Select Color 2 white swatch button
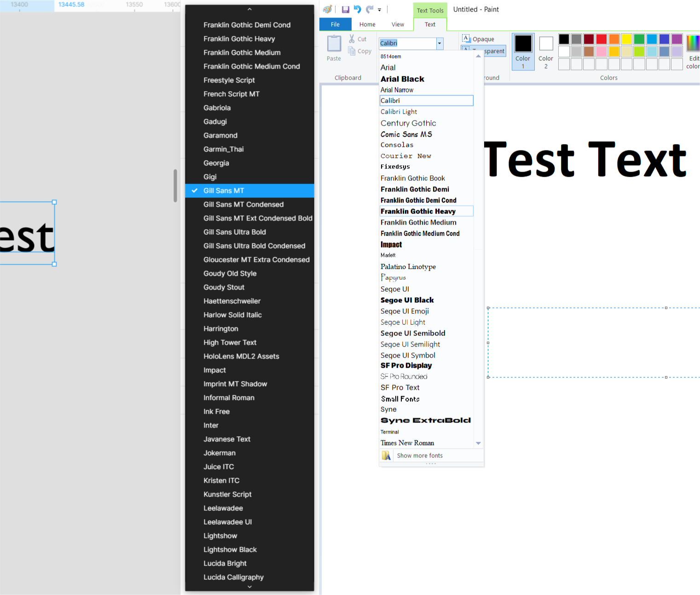The image size is (700, 595). point(546,52)
